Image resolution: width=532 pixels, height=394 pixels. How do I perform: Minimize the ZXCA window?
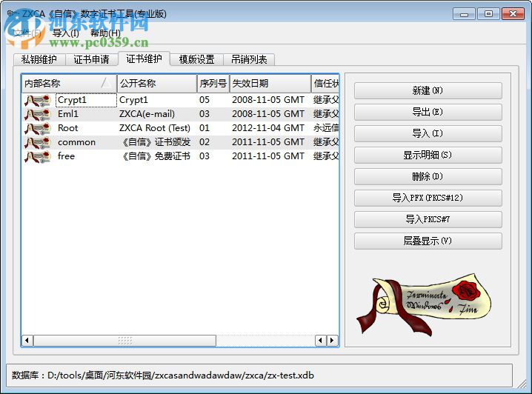[464, 14]
